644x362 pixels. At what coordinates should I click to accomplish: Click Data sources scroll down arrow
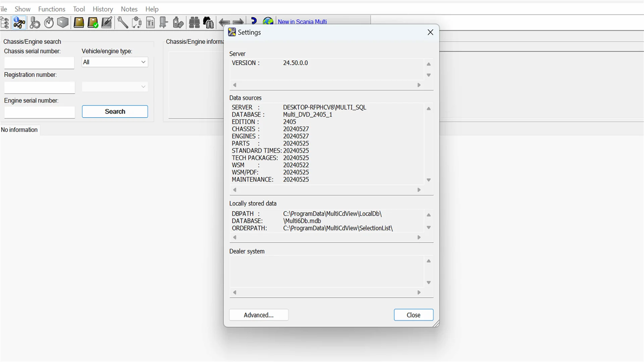pos(429,180)
